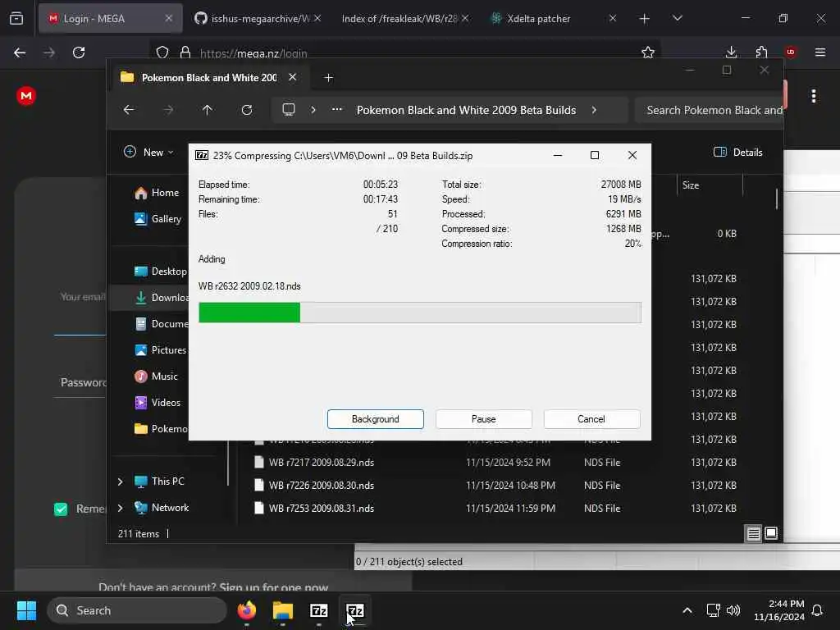Open the volume control in tray
The height and width of the screenshot is (630, 840).
(x=733, y=610)
